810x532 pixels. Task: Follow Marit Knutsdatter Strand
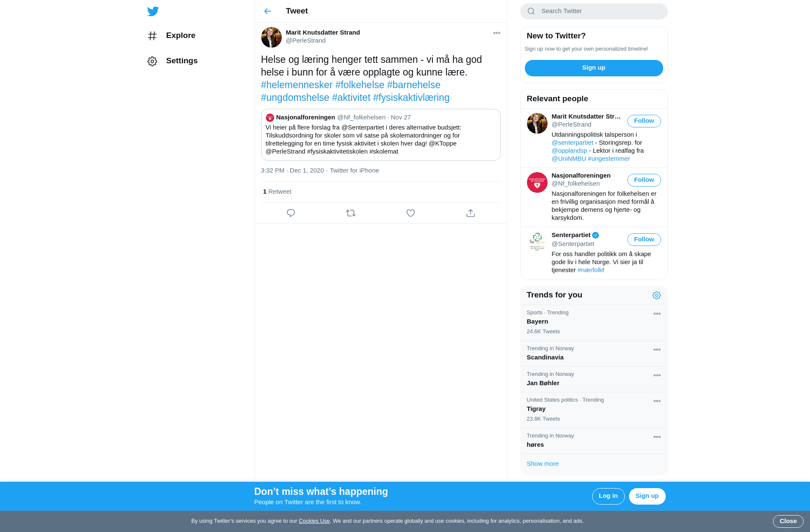[x=644, y=121]
